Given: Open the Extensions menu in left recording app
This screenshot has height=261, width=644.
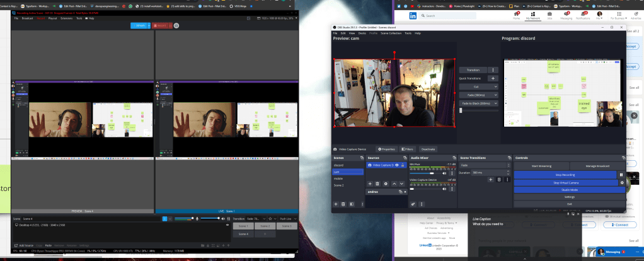Looking at the screenshot, I should click(x=67, y=18).
